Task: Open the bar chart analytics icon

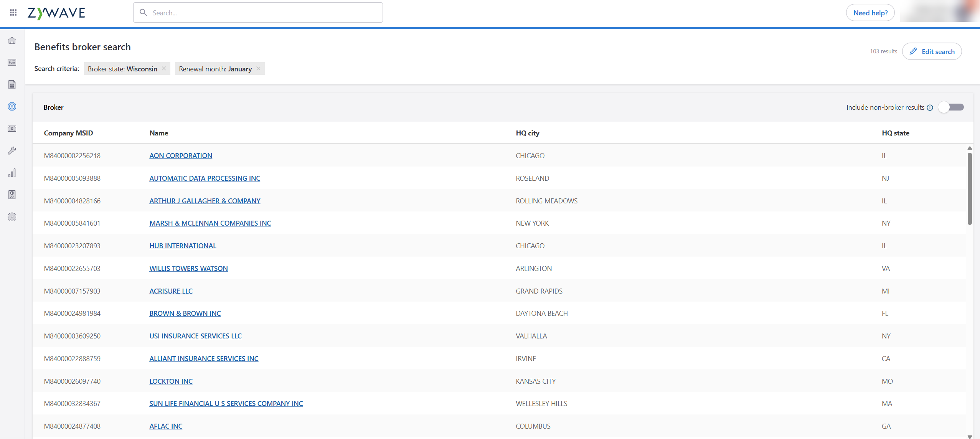Action: pos(12,173)
